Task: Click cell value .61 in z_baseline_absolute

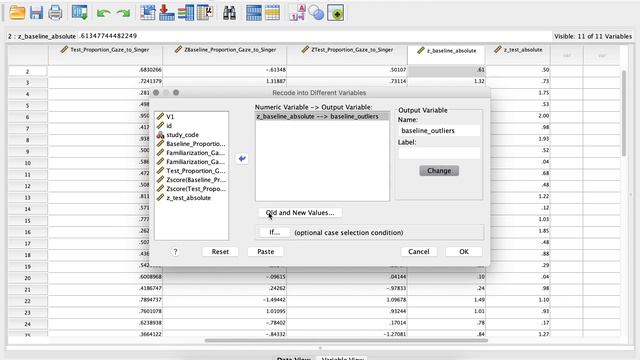Action: coord(447,70)
